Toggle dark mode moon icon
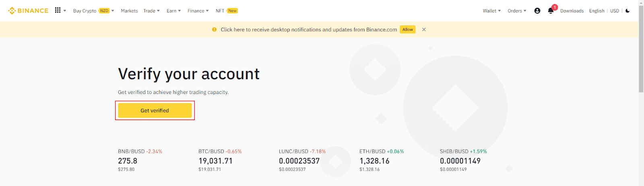 coord(627,11)
